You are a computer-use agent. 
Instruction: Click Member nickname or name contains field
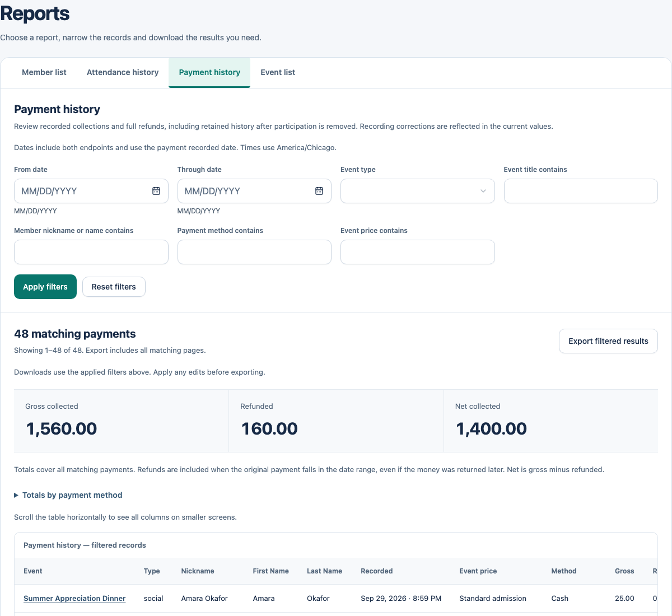(x=91, y=252)
